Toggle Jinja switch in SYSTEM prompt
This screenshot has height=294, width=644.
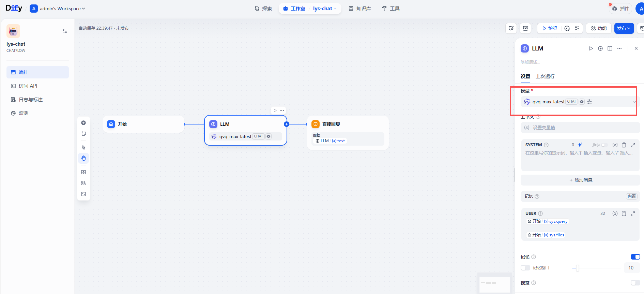(604, 145)
